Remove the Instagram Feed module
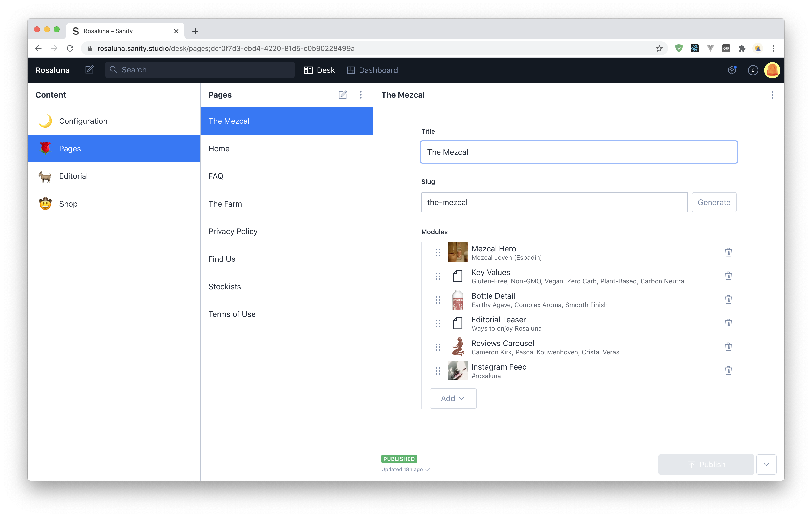The height and width of the screenshot is (517, 812). 728,370
